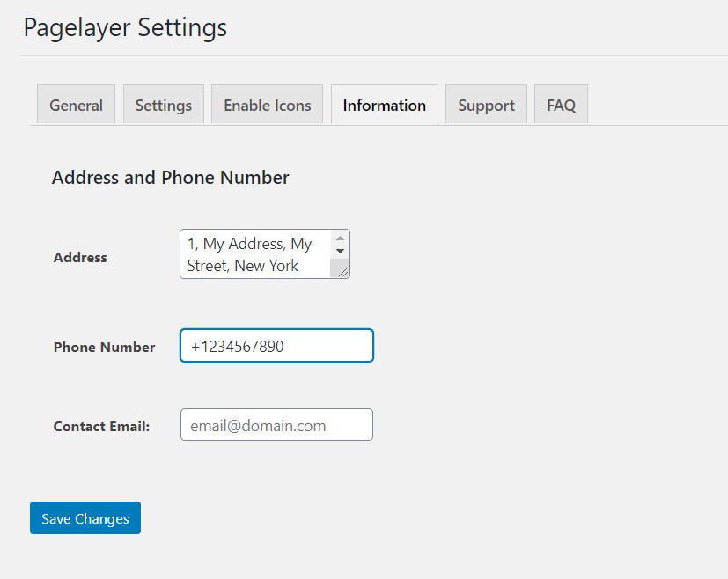Click the Phone Number label
This screenshot has height=579, width=728.
(104, 347)
